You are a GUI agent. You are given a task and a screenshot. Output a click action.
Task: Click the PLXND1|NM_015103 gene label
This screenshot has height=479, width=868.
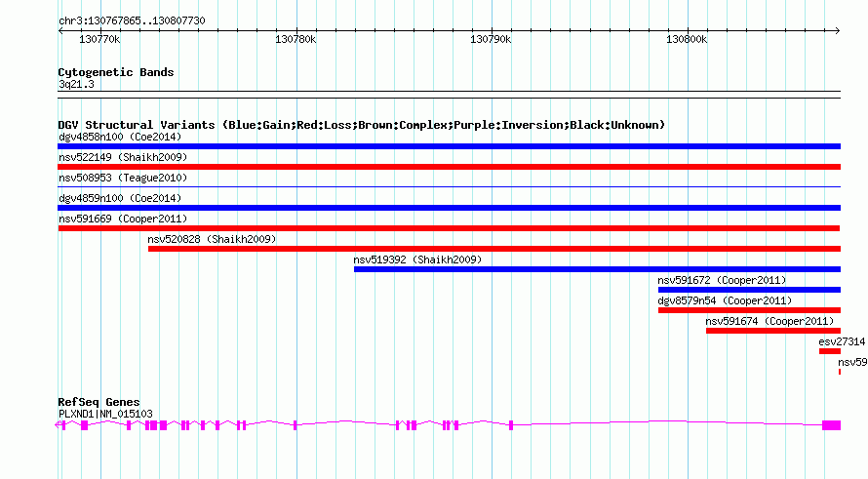tap(105, 414)
